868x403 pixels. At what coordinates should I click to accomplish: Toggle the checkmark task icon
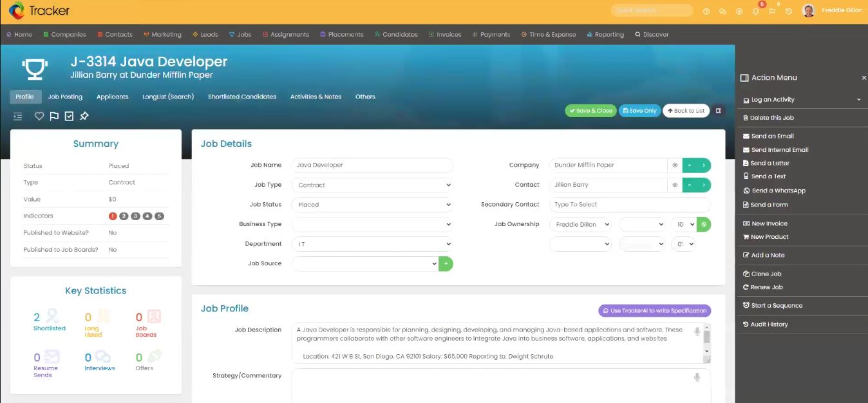pyautogui.click(x=69, y=117)
